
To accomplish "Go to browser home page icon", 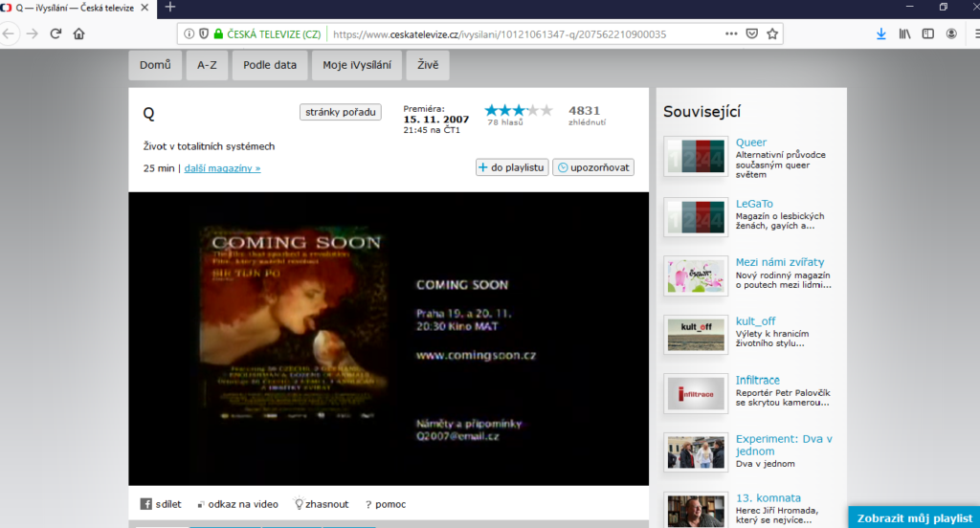I will click(78, 33).
